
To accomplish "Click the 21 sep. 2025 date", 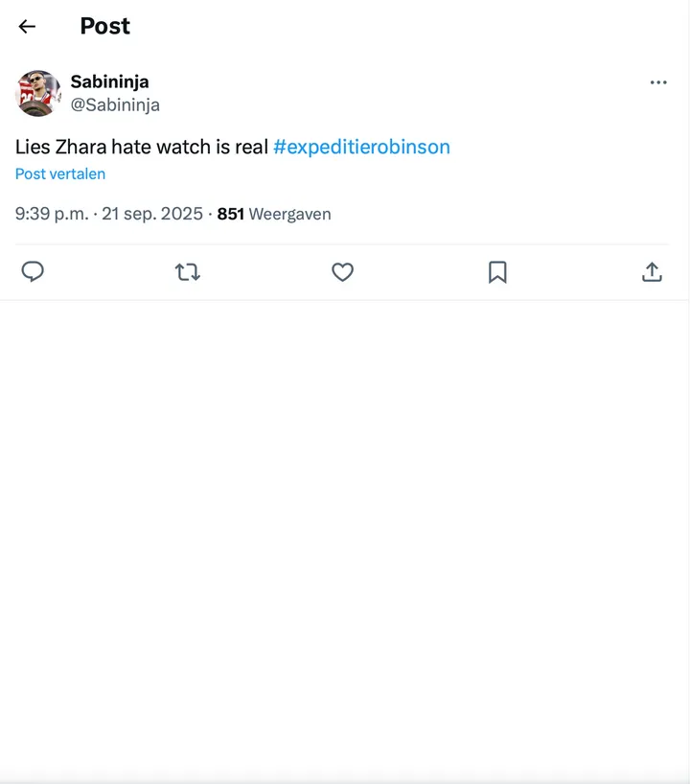I will pos(152,214).
